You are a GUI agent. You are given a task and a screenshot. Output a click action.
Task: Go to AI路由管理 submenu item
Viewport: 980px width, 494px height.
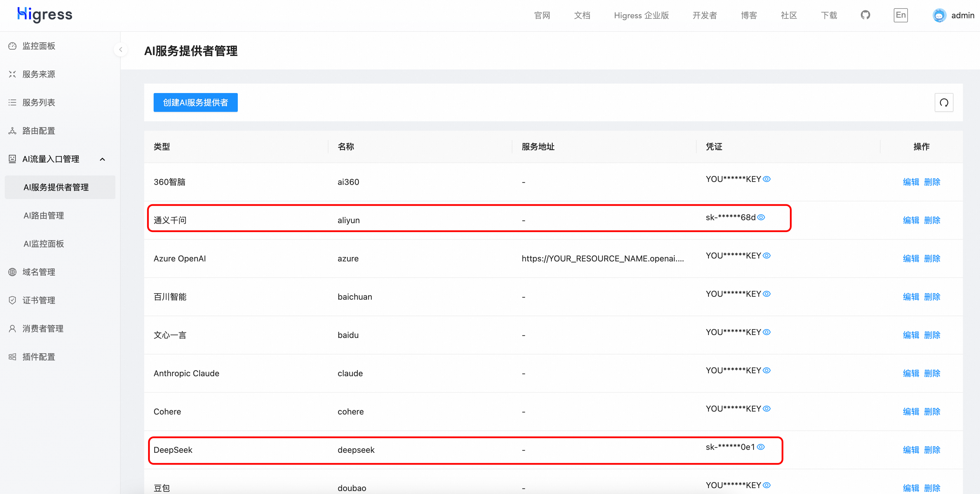(x=44, y=215)
